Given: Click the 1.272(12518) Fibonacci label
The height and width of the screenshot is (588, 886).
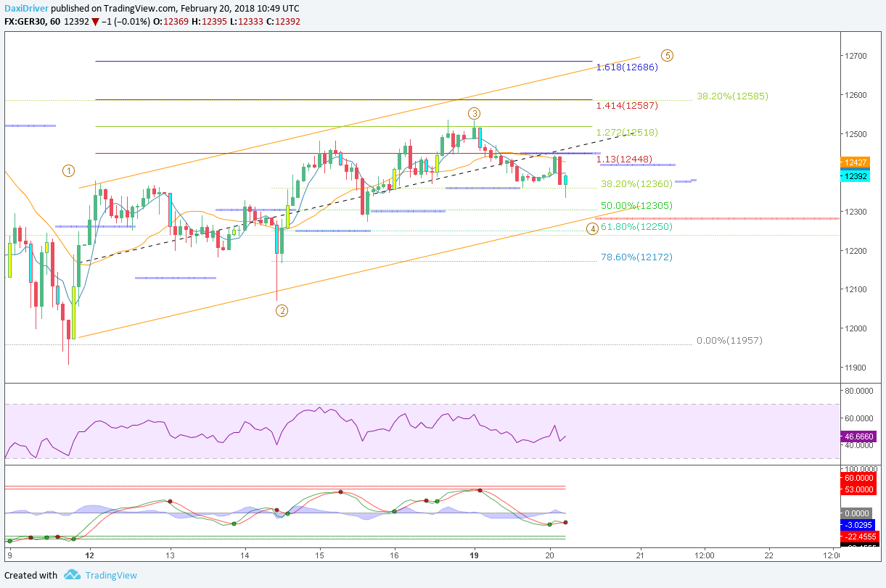Looking at the screenshot, I should pyautogui.click(x=627, y=133).
